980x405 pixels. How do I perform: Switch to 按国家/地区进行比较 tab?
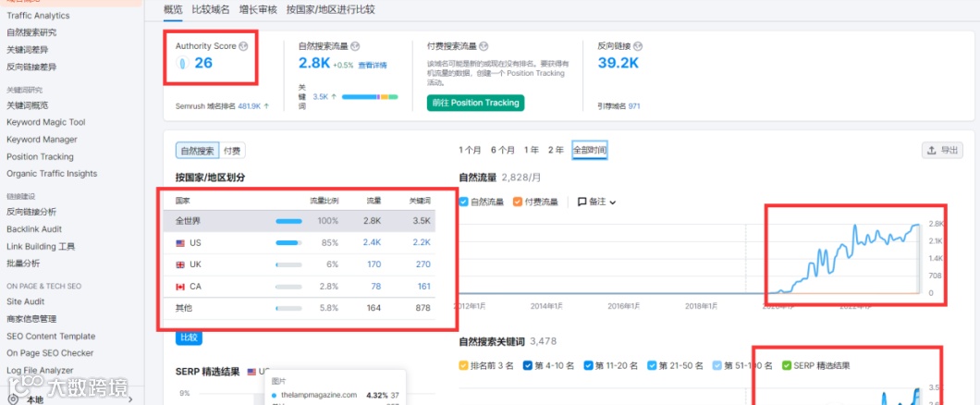tap(331, 9)
